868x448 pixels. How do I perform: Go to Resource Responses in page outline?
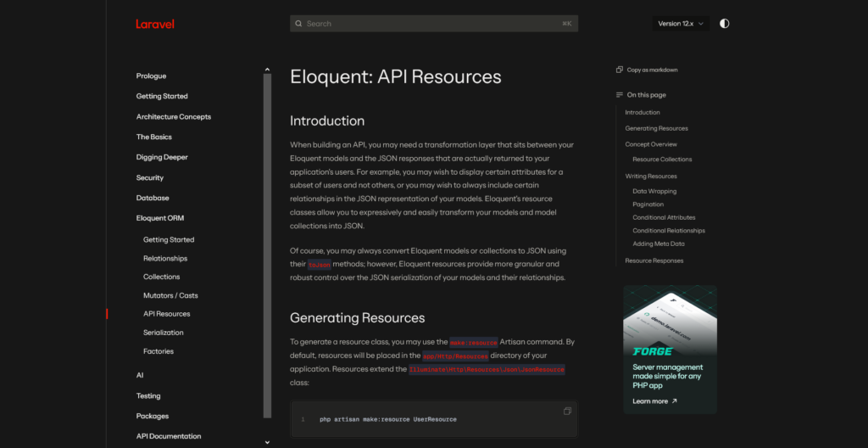tap(654, 260)
